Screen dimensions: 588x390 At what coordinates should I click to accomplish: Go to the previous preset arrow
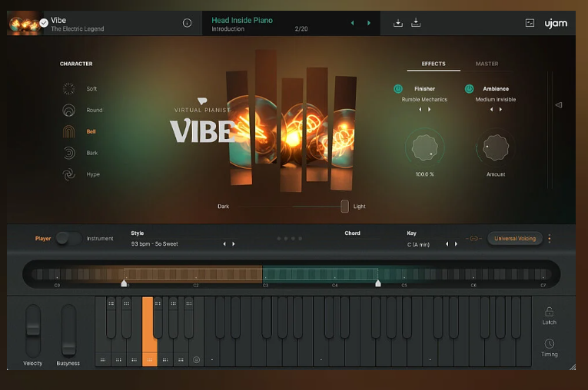[x=353, y=23]
